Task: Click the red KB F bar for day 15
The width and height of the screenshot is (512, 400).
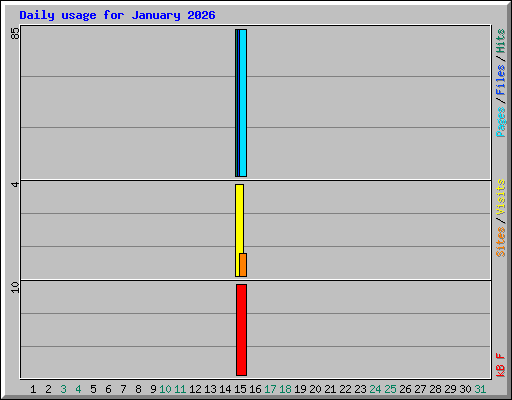Action: coord(242,330)
